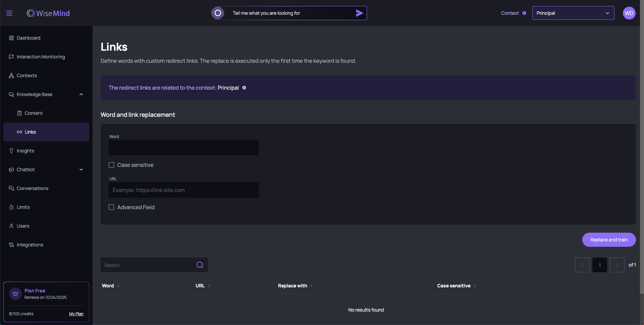The width and height of the screenshot is (644, 325).
Task: Click the hamburger menu icon
Action: pos(9,13)
